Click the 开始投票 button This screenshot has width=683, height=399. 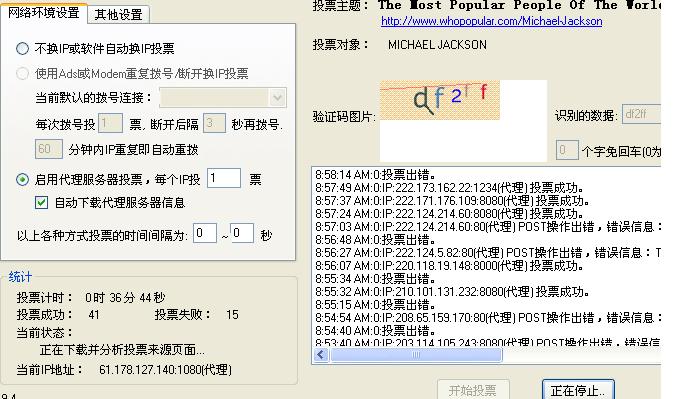[473, 390]
